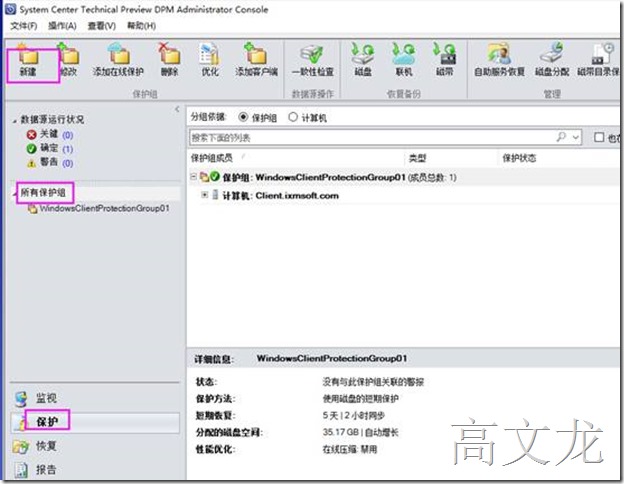
Task: Click the red 关键 critical status icon
Action: pyautogui.click(x=31, y=135)
